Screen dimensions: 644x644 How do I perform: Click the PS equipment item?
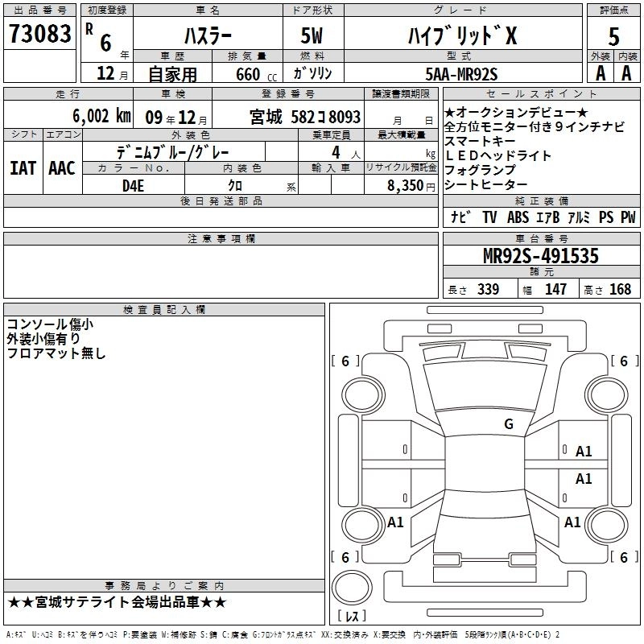coord(606,217)
